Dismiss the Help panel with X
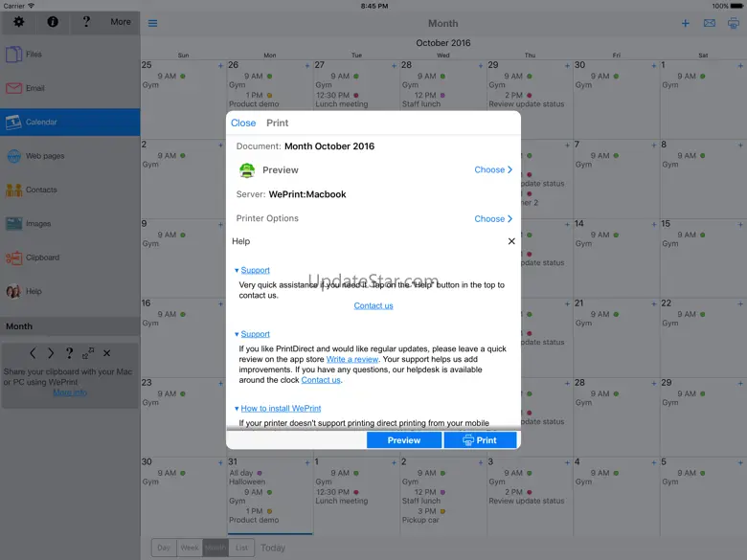 pyautogui.click(x=511, y=241)
